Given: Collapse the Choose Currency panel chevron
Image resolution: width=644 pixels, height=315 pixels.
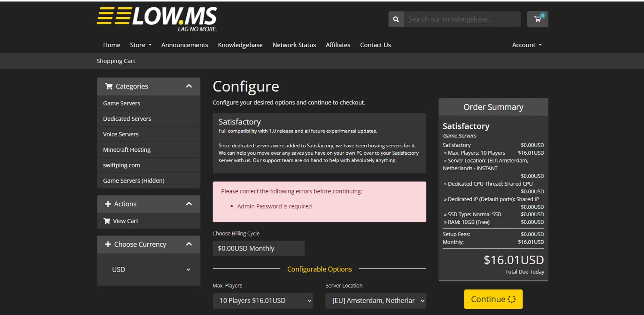Looking at the screenshot, I should coord(189,244).
